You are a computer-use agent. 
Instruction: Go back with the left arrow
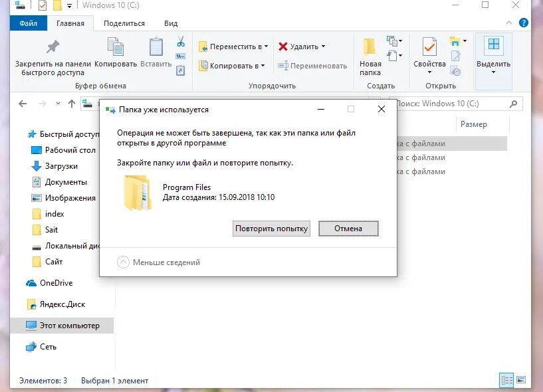[23, 104]
